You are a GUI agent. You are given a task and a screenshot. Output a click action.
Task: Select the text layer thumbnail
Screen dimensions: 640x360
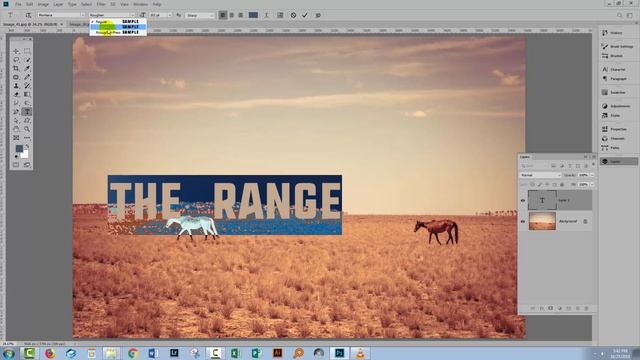[542, 200]
